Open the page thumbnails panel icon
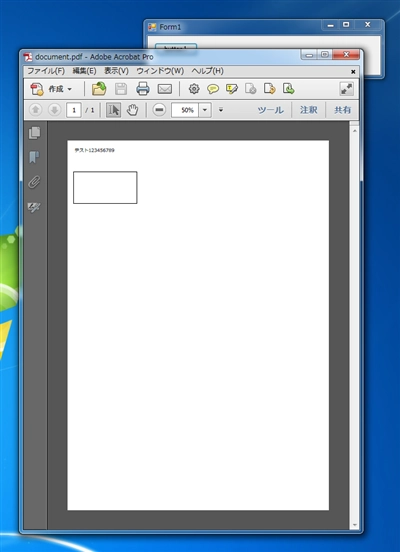Viewport: 400px width, 552px height. tap(34, 133)
